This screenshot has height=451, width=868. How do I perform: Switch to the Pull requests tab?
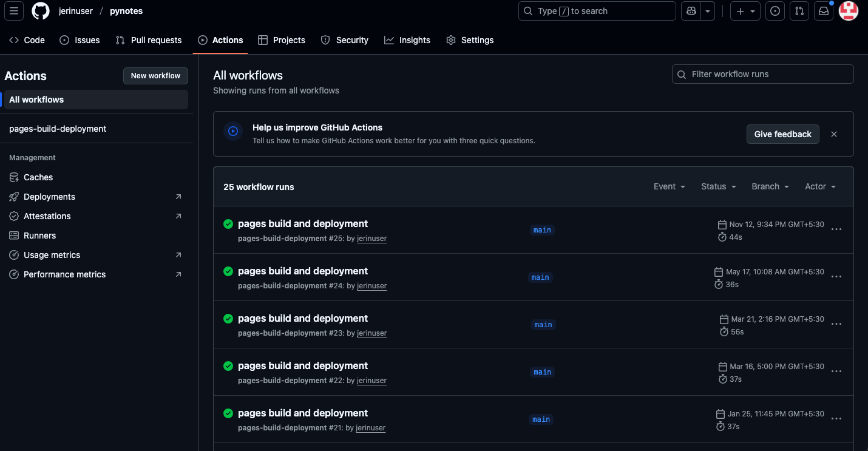(x=149, y=40)
